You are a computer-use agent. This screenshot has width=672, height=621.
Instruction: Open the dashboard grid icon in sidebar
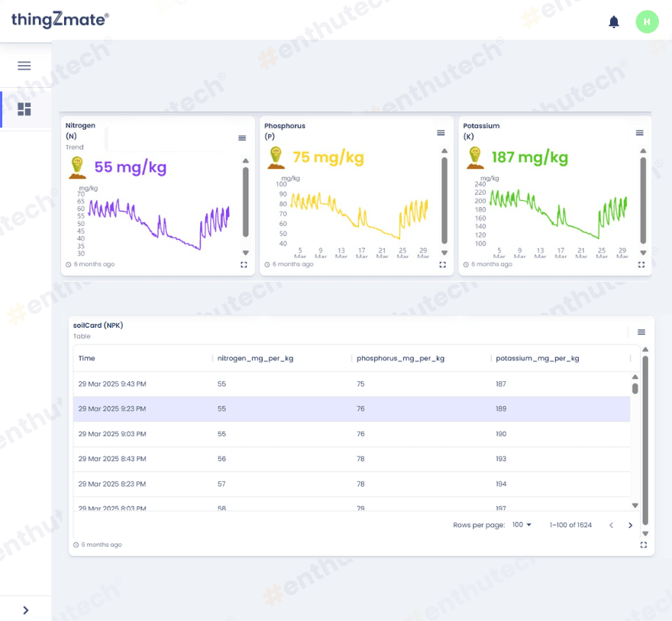24,109
